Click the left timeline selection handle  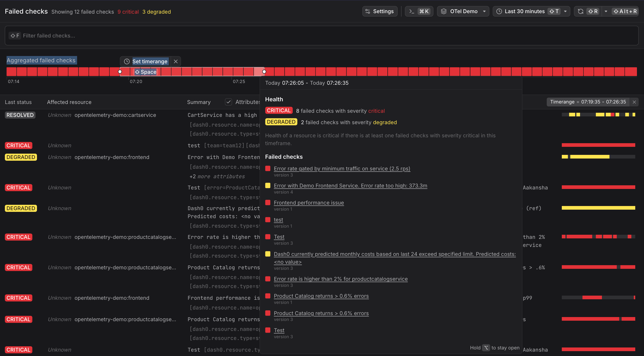click(x=120, y=72)
